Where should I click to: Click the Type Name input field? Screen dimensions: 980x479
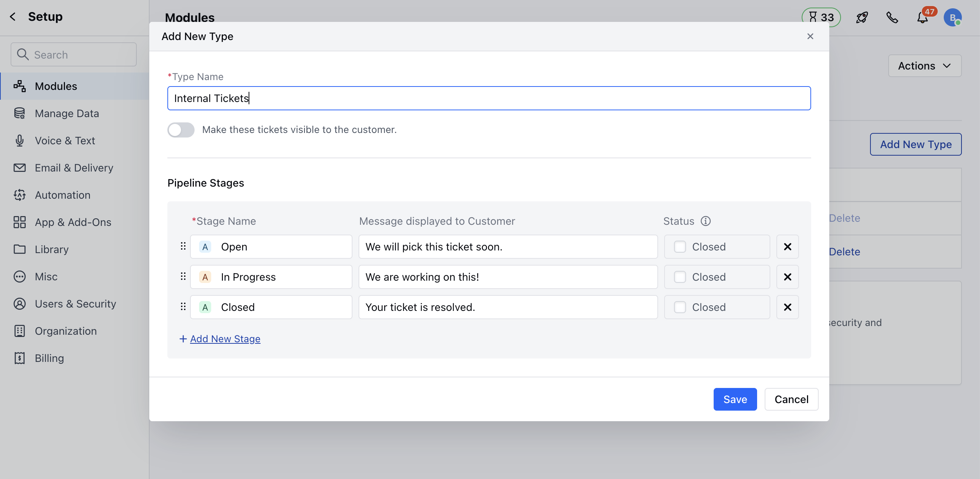pos(488,98)
